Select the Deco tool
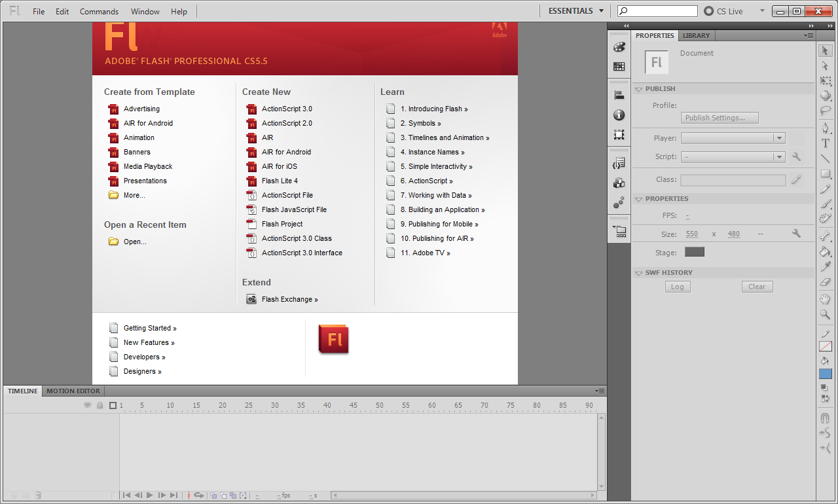Viewport: 838px width, 504px height. pyautogui.click(x=825, y=219)
